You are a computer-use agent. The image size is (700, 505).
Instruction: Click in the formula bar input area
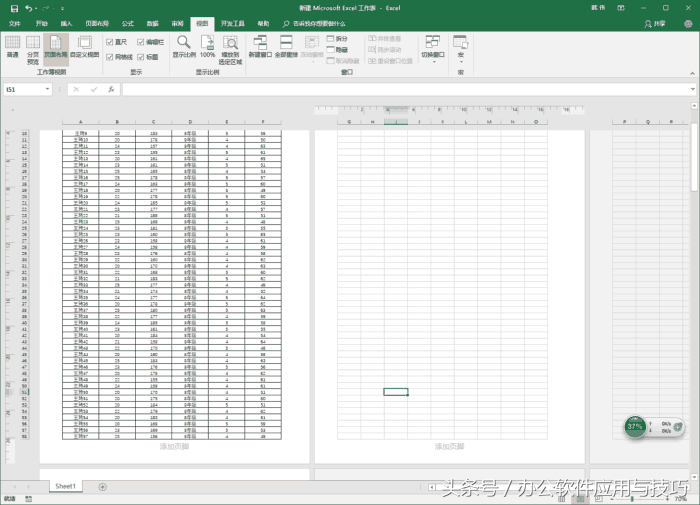point(405,89)
